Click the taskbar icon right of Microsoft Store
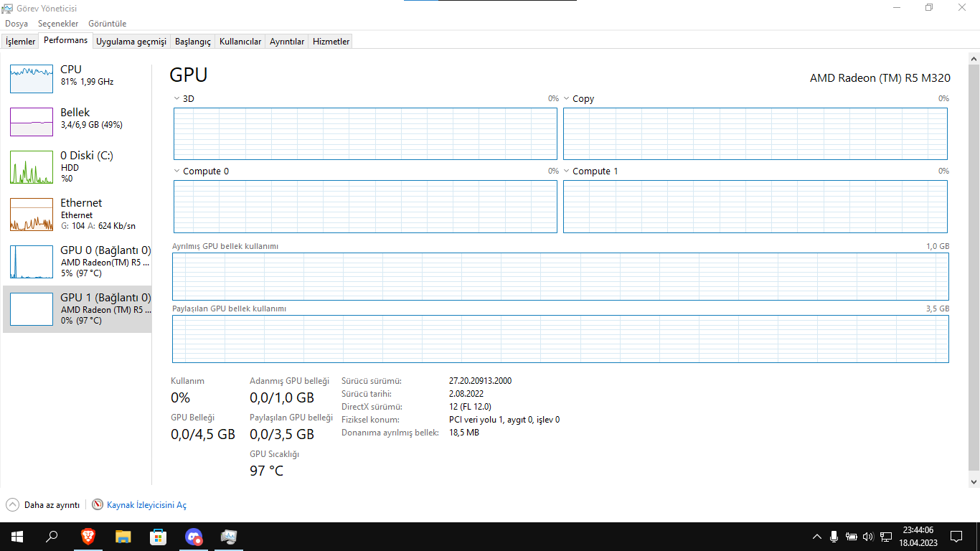The width and height of the screenshot is (980, 551). 194,537
